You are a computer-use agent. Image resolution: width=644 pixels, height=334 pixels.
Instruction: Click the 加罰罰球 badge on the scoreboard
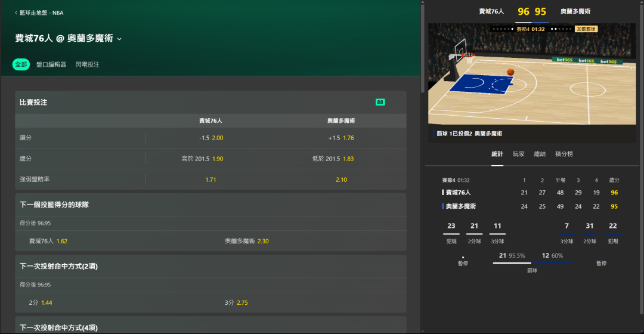(x=586, y=29)
